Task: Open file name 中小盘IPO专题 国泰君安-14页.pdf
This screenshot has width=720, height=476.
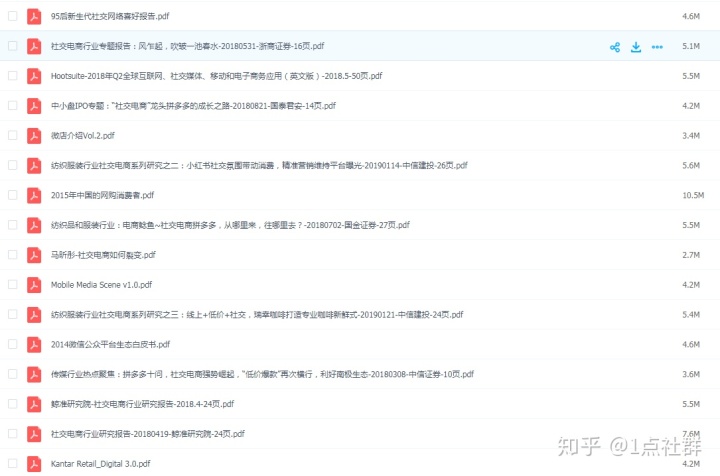Action: pos(193,106)
